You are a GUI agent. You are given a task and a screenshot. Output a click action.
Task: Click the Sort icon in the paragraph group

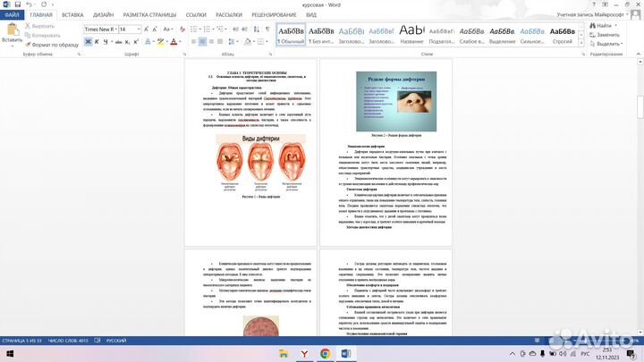257,29
